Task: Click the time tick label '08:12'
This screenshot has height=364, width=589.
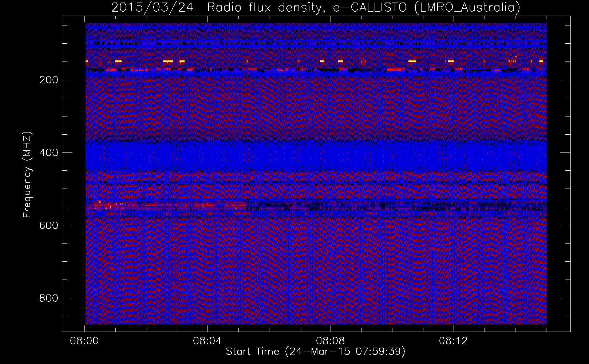Action: [x=454, y=341]
